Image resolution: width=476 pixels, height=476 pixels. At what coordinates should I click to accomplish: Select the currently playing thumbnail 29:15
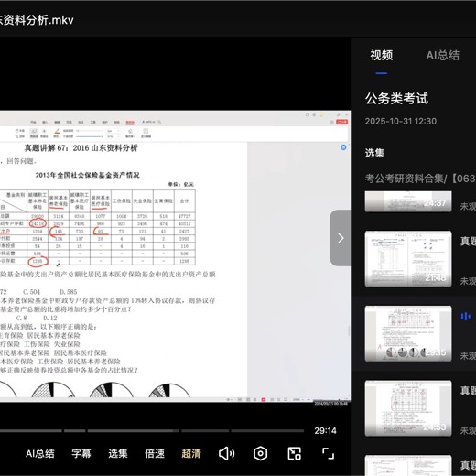[x=408, y=333]
